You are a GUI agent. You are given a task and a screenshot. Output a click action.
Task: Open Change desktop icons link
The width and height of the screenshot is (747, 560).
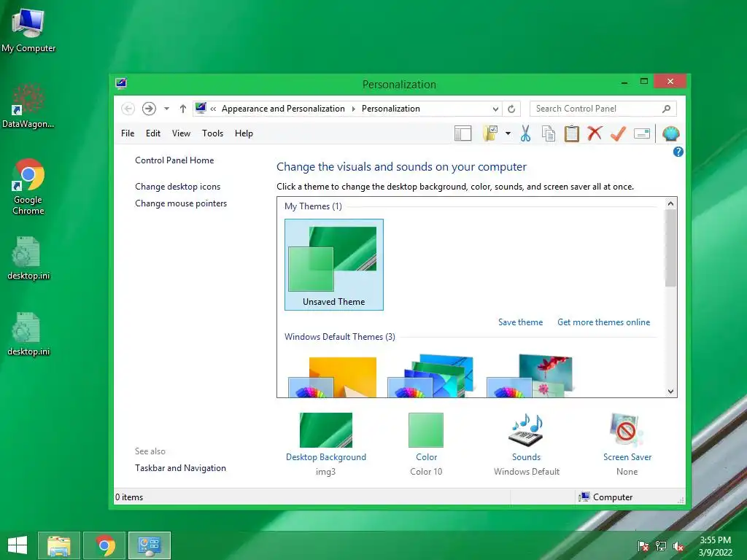click(x=178, y=187)
